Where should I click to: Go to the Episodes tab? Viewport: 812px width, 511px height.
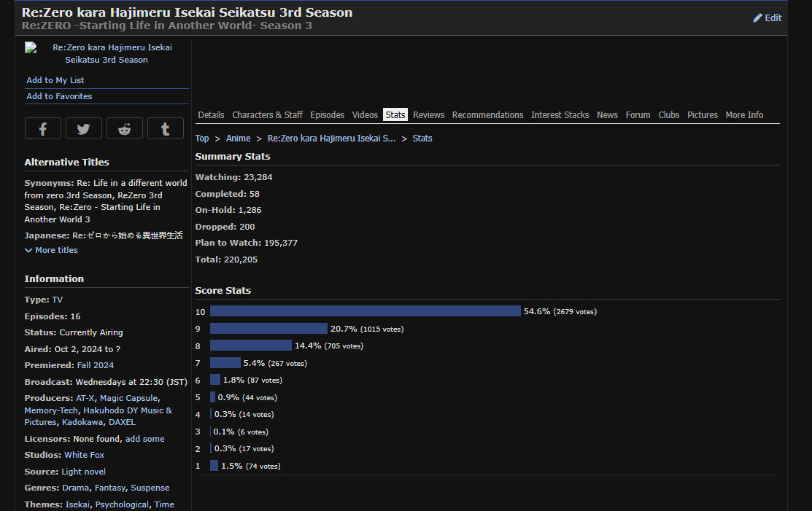327,115
